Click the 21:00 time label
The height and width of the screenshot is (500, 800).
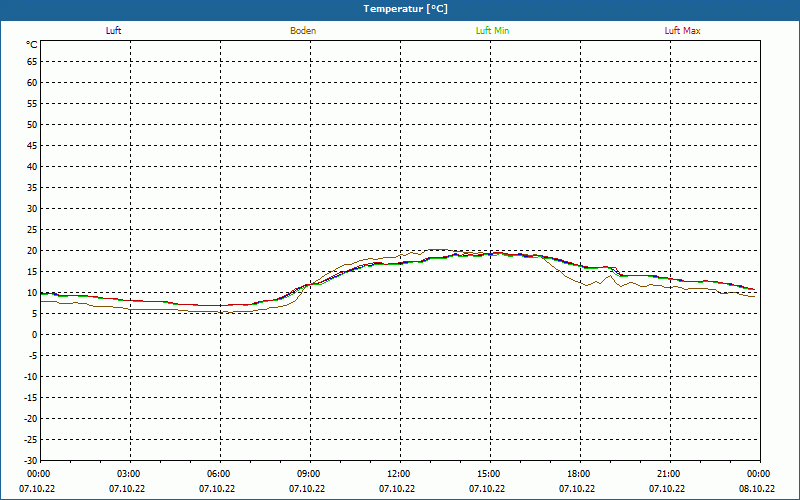coord(668,474)
